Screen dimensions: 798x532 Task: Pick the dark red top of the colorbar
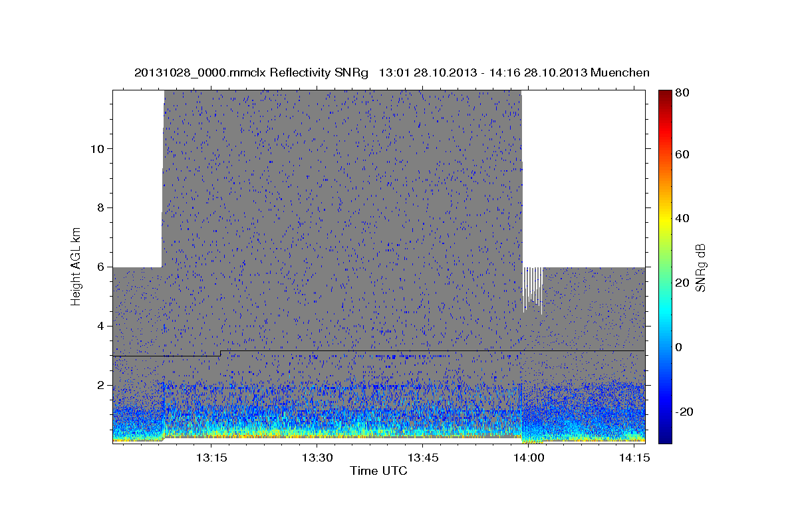coord(664,94)
